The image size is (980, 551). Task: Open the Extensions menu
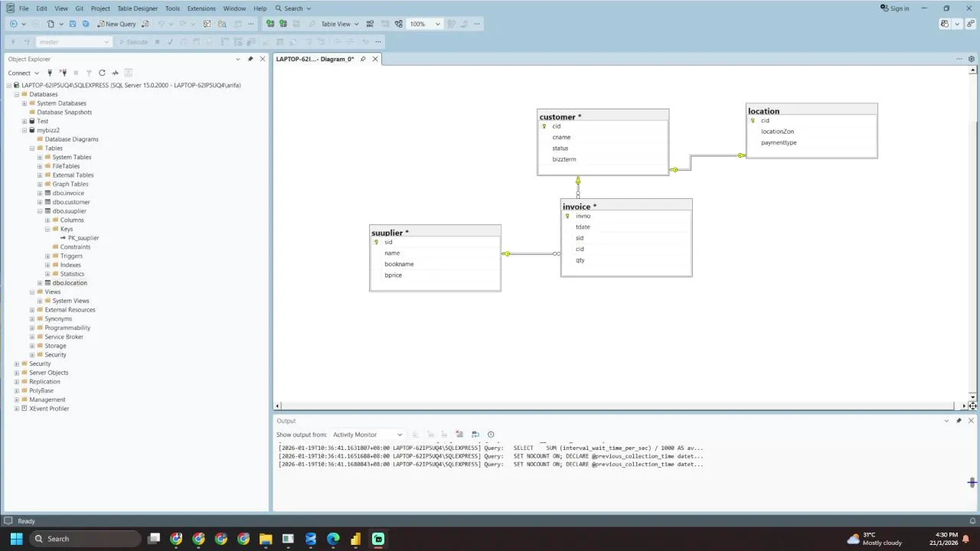click(201, 8)
